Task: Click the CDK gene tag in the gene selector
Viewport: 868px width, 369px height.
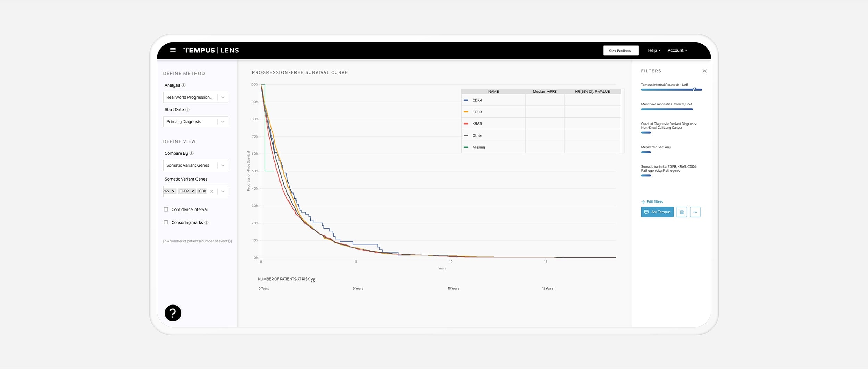Action: pos(202,191)
